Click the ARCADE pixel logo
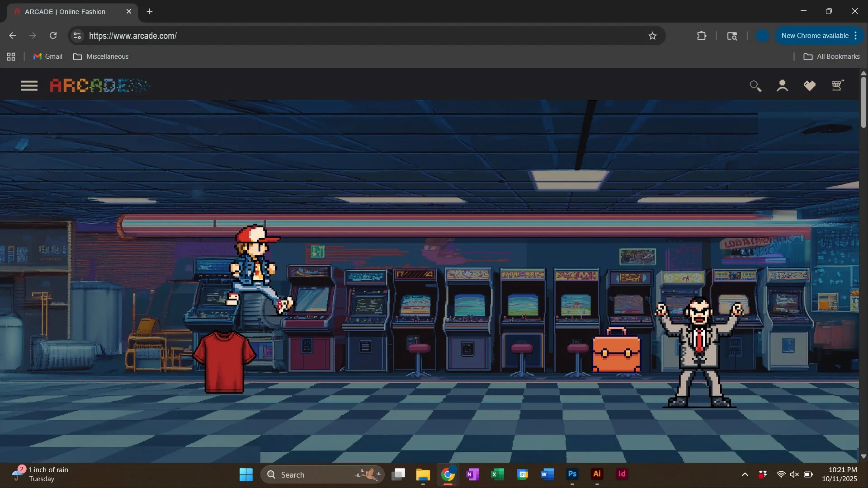Screen dimensions: 868x488 pyautogui.click(x=99, y=85)
